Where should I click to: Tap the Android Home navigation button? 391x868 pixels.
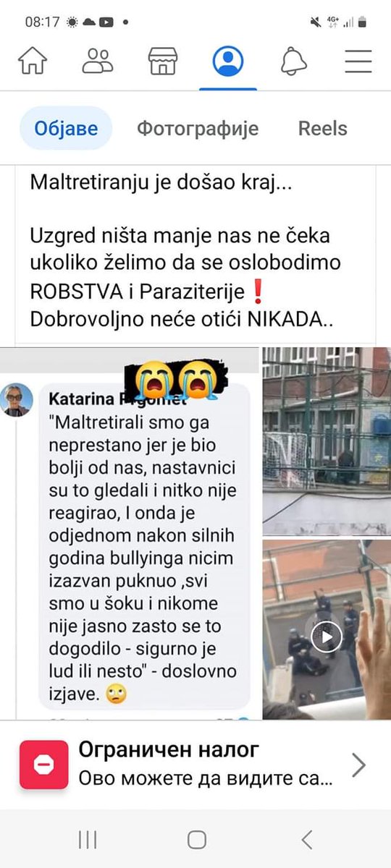(x=196, y=839)
